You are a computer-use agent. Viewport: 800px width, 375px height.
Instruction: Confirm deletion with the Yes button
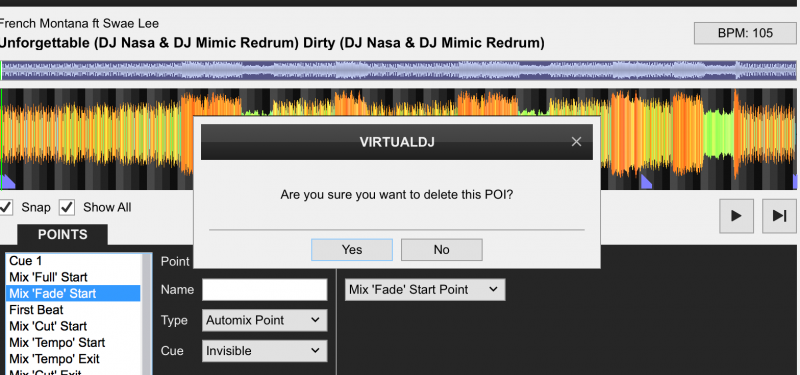click(352, 249)
